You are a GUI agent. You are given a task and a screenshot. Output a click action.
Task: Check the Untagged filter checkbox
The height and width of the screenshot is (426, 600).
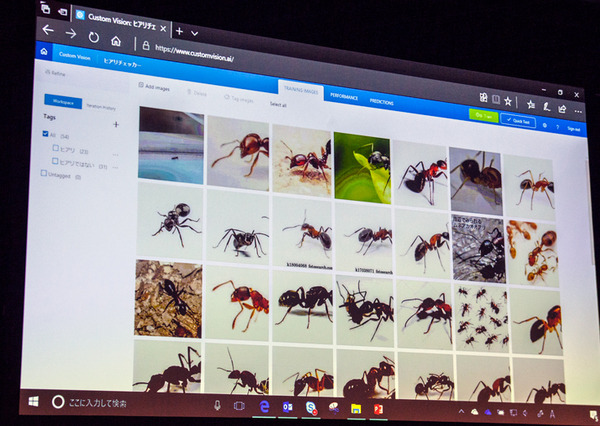(x=44, y=173)
